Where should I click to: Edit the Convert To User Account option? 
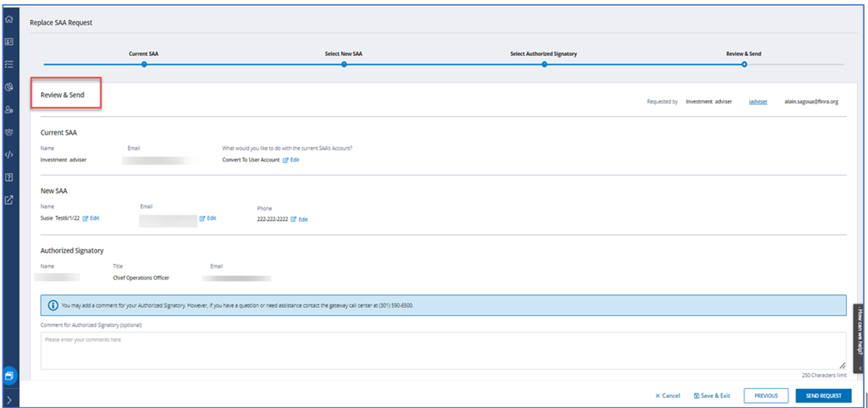(291, 160)
